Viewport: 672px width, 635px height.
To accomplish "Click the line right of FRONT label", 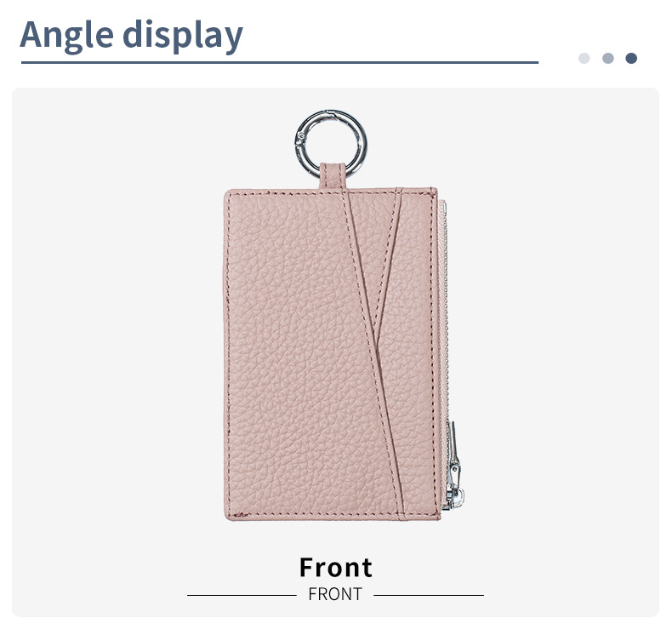I will coord(429,595).
